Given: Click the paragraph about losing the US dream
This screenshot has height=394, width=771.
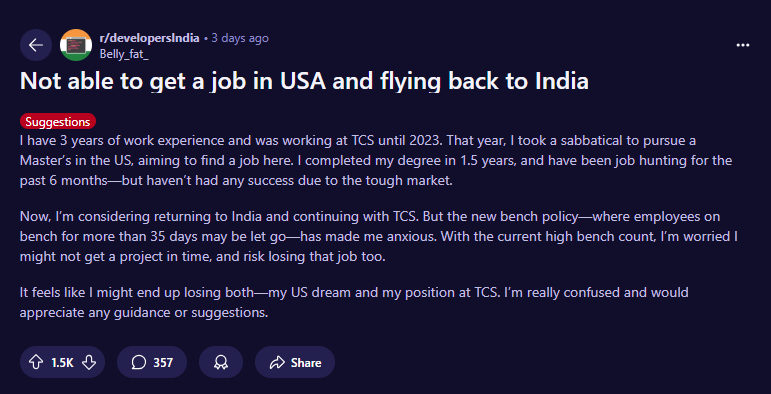Looking at the screenshot, I should [354, 303].
